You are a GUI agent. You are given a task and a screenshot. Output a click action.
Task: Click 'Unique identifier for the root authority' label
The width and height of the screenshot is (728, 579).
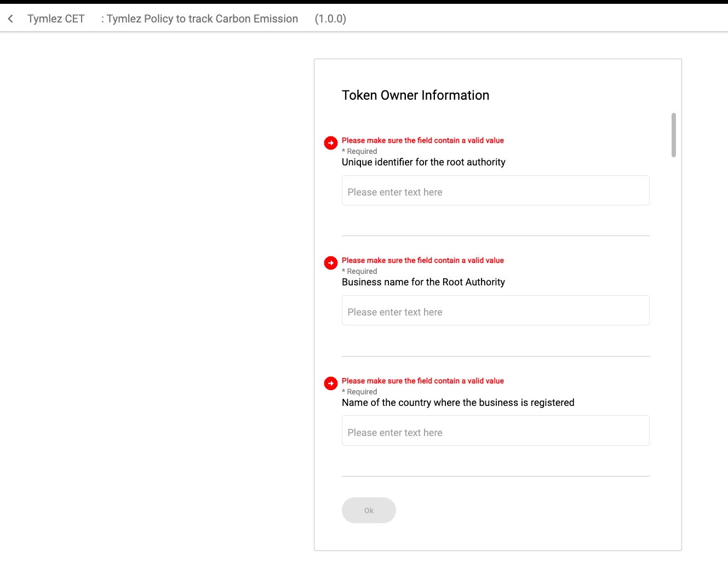tap(423, 162)
